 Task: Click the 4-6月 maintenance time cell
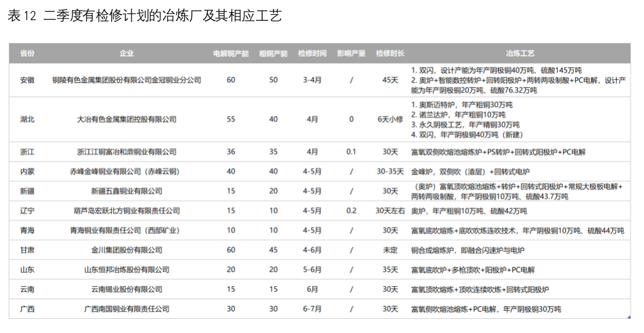[x=312, y=250]
